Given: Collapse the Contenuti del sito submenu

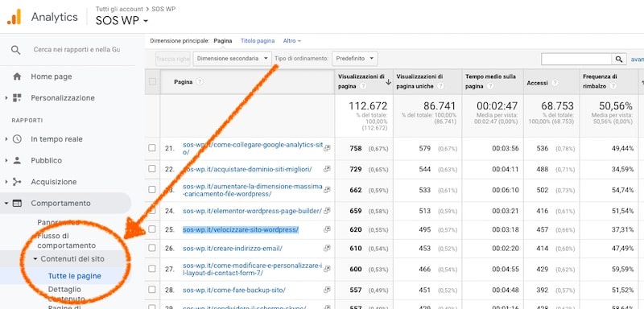Looking at the screenshot, I should (35, 259).
